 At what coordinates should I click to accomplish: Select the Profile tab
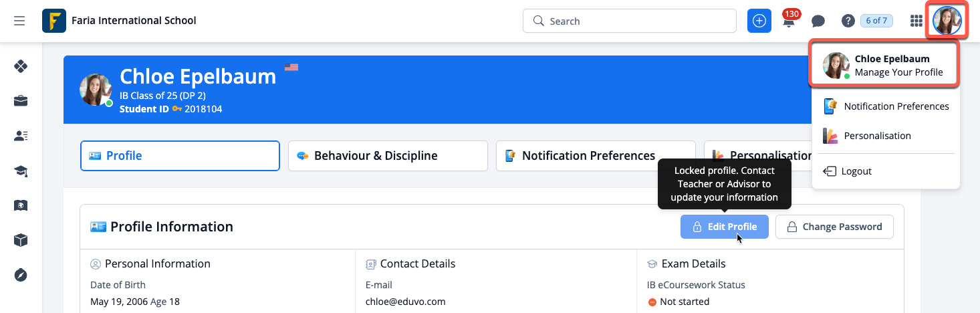tap(180, 156)
